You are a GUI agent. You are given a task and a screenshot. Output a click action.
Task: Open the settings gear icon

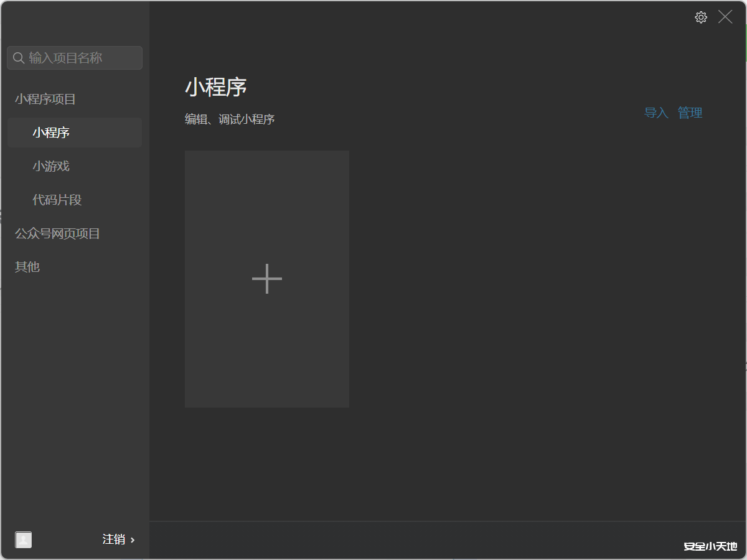coord(700,17)
